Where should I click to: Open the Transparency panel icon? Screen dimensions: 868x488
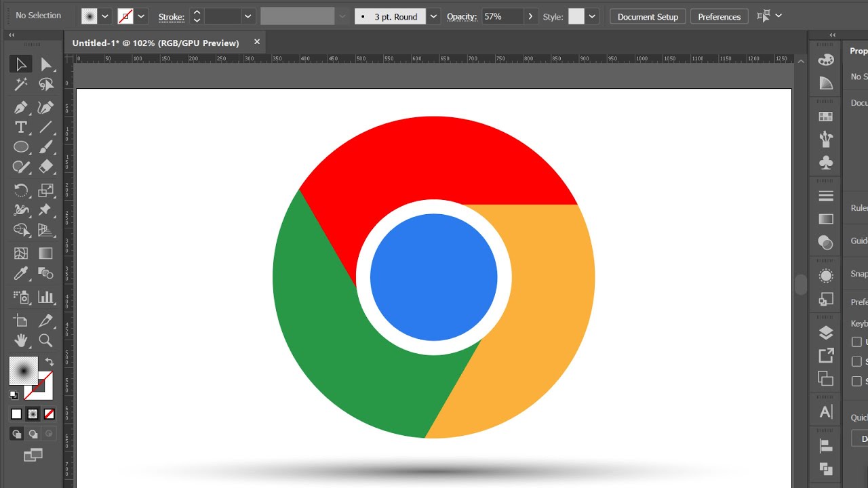[x=826, y=242]
